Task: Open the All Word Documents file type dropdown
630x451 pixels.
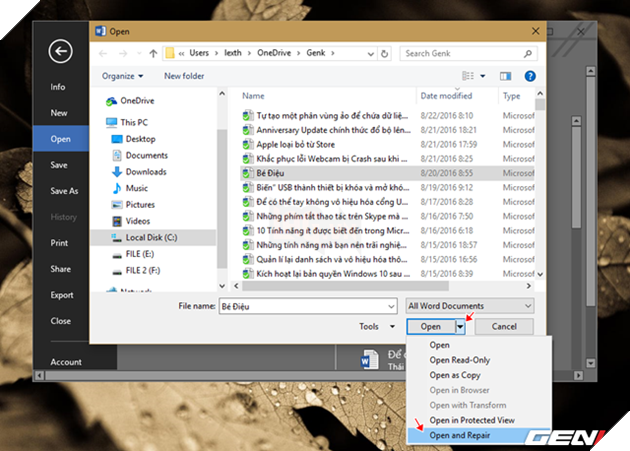Action: pyautogui.click(x=469, y=305)
